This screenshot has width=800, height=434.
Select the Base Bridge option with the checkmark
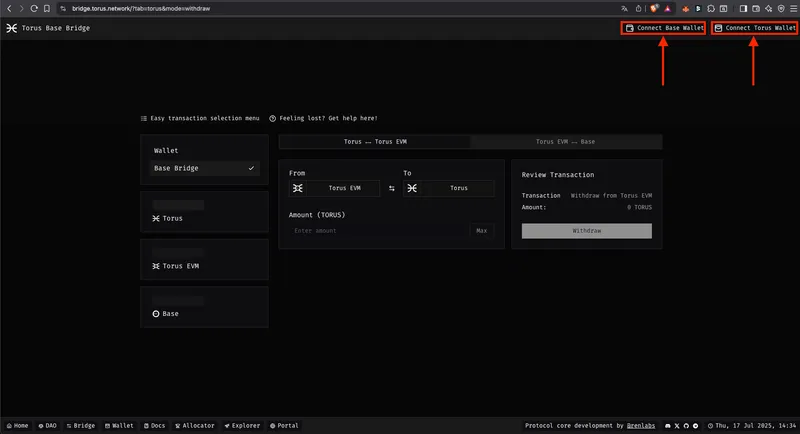click(x=205, y=169)
